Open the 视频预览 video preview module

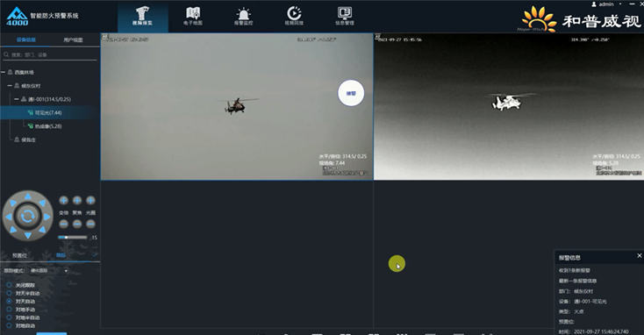click(x=142, y=16)
